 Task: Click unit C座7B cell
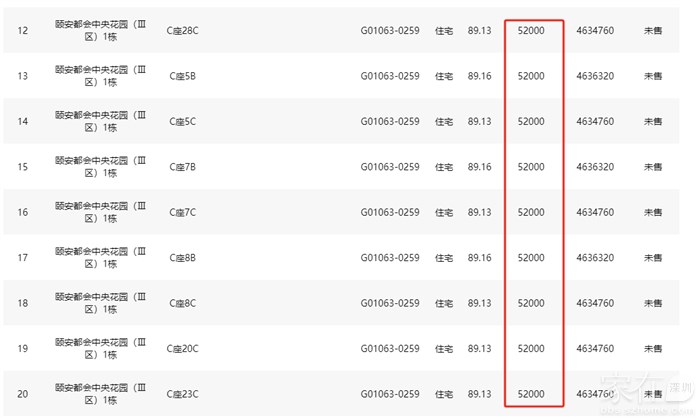(x=181, y=167)
